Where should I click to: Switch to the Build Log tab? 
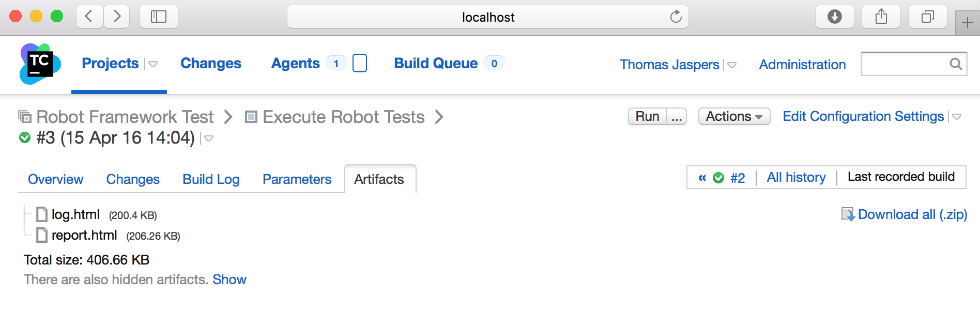[211, 179]
